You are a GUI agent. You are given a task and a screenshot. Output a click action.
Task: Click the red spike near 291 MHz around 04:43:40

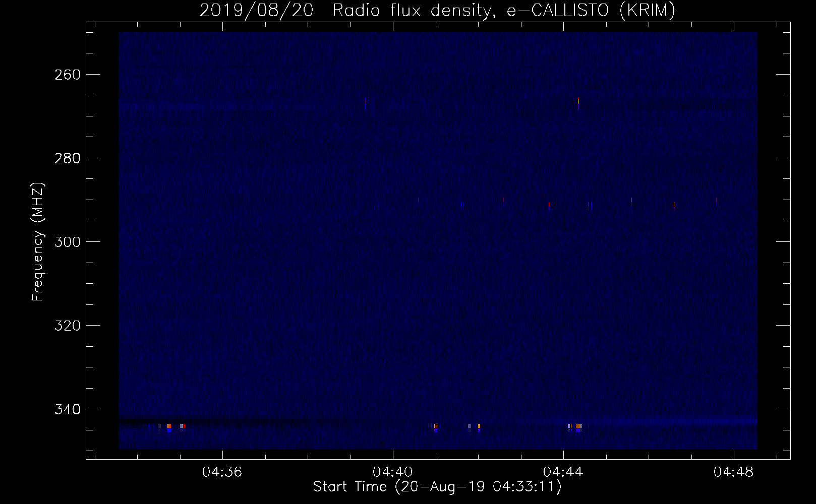pyautogui.click(x=549, y=206)
